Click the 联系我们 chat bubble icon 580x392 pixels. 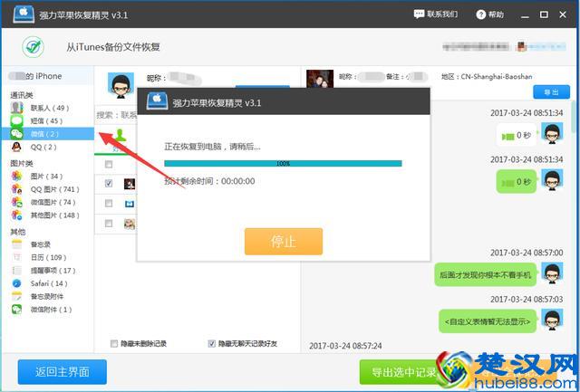419,14
